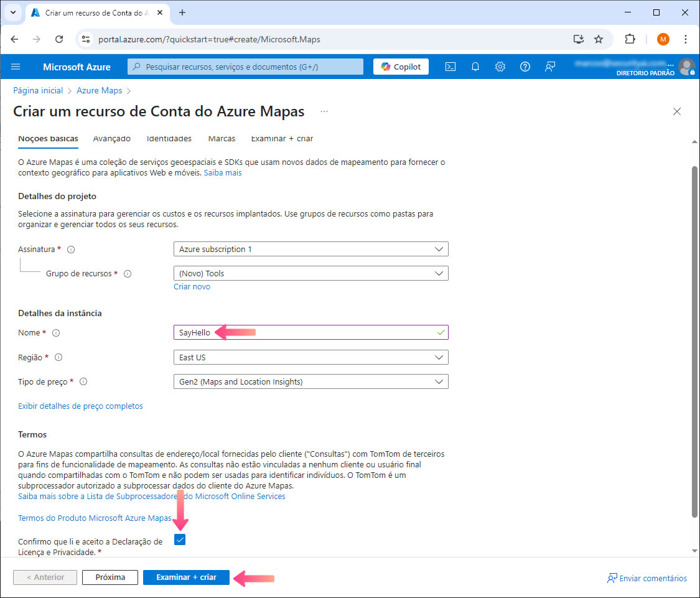Click the Saiba mais link

223,173
